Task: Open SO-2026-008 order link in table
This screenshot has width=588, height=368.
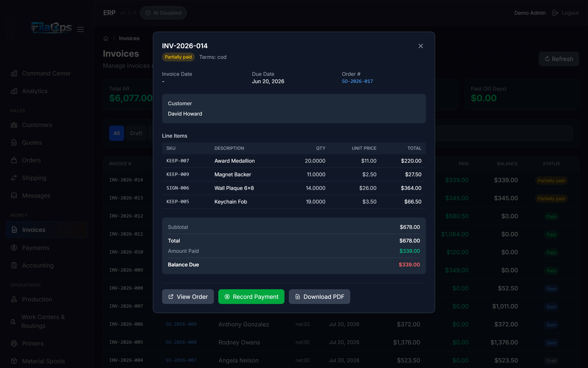Action: point(181,342)
